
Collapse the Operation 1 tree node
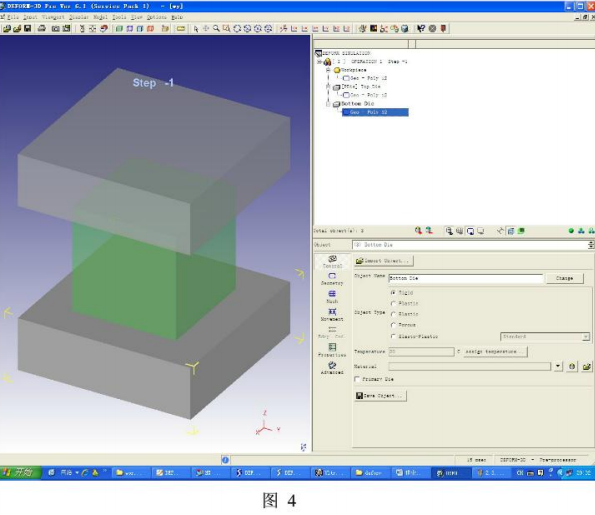tap(320, 61)
